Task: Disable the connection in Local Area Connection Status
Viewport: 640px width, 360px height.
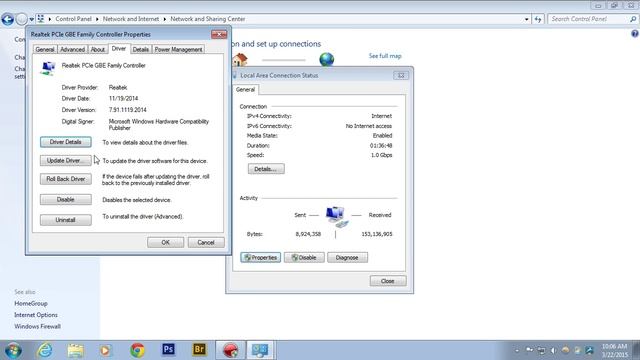Action: (304, 258)
